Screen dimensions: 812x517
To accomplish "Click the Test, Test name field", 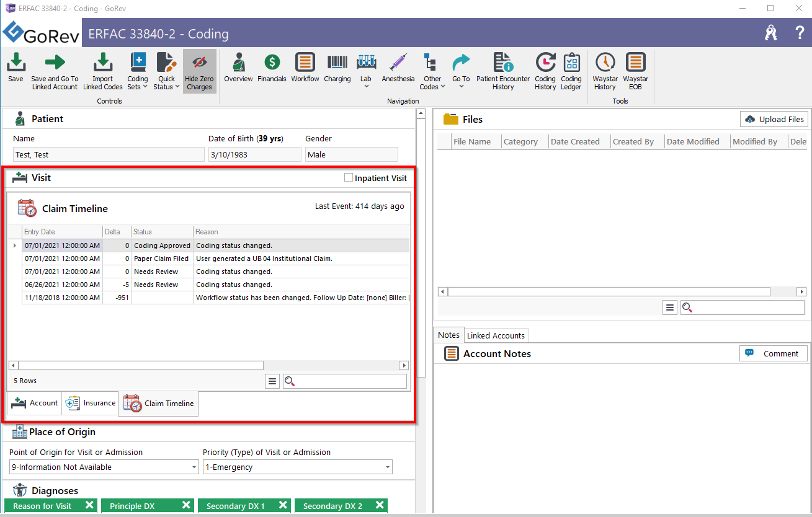I will pyautogui.click(x=109, y=154).
